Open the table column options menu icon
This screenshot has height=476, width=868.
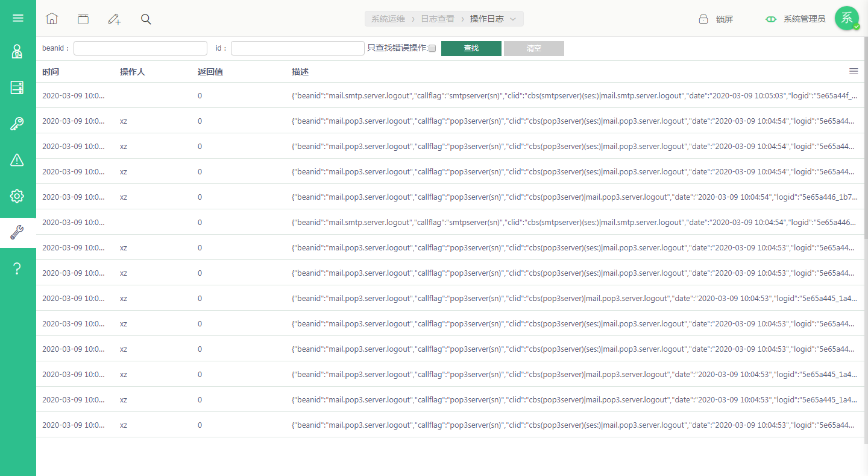coord(854,71)
